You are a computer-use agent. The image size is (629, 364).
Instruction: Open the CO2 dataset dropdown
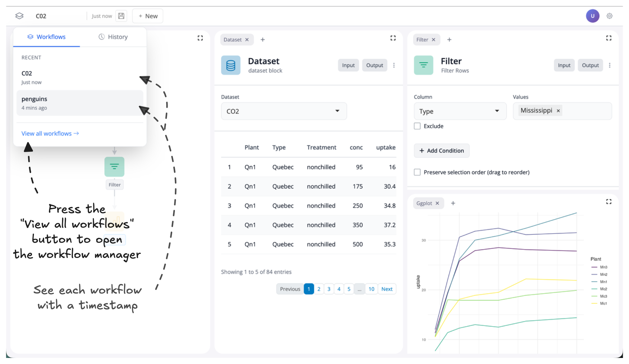tap(284, 111)
